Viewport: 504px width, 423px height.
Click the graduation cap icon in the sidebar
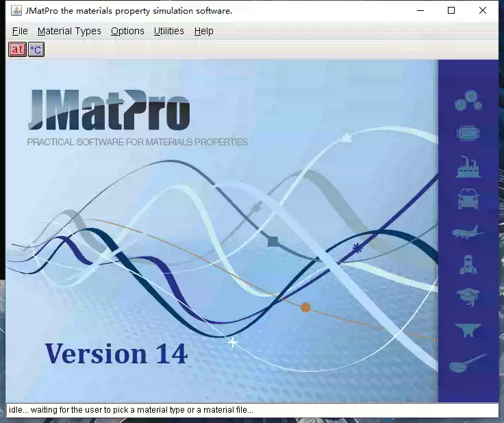(468, 297)
